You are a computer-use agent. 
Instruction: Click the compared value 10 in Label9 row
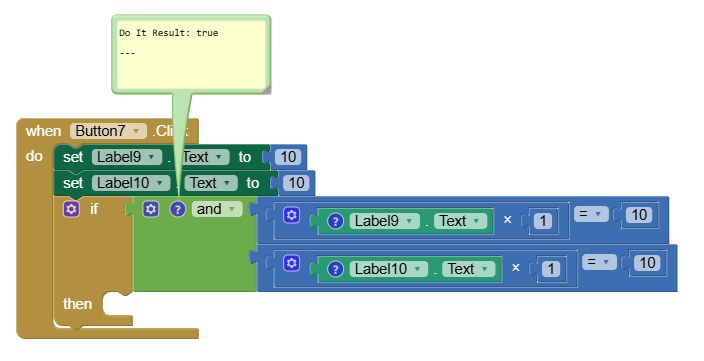639,215
